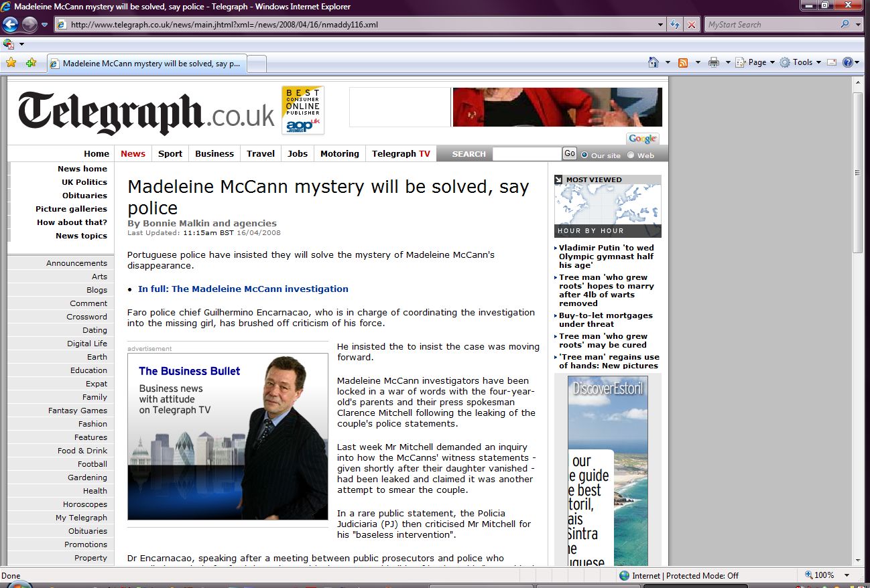Click the Home icon in command bar
The width and height of the screenshot is (870, 588).
click(x=654, y=62)
